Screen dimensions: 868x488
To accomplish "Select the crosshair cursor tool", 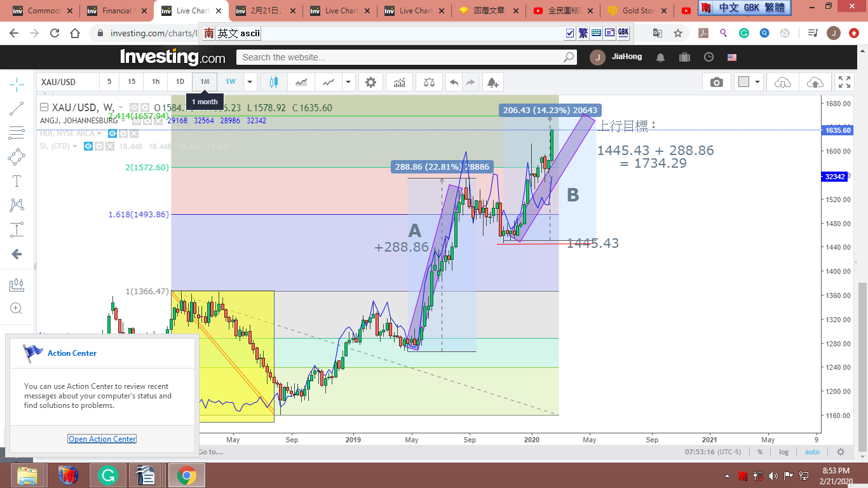I will coord(17,85).
